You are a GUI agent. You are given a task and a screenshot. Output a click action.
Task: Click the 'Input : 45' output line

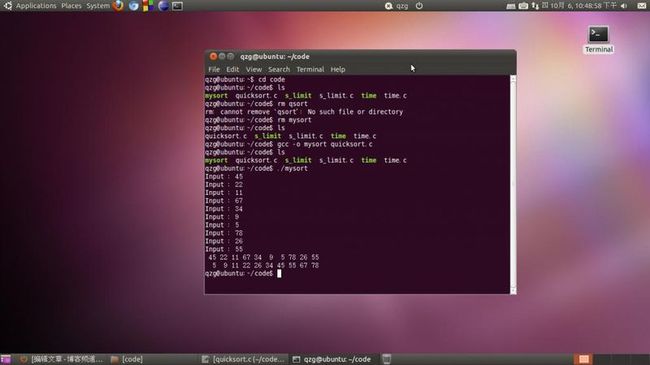click(224, 176)
